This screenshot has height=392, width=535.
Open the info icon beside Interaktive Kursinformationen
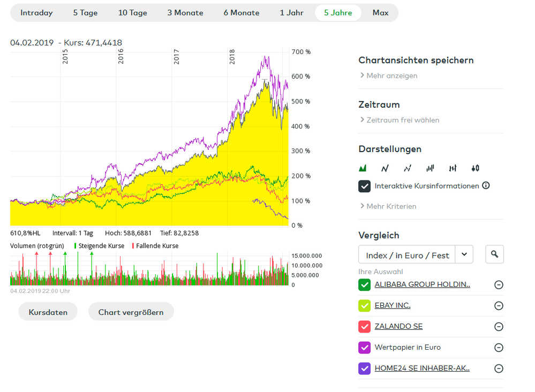486,186
